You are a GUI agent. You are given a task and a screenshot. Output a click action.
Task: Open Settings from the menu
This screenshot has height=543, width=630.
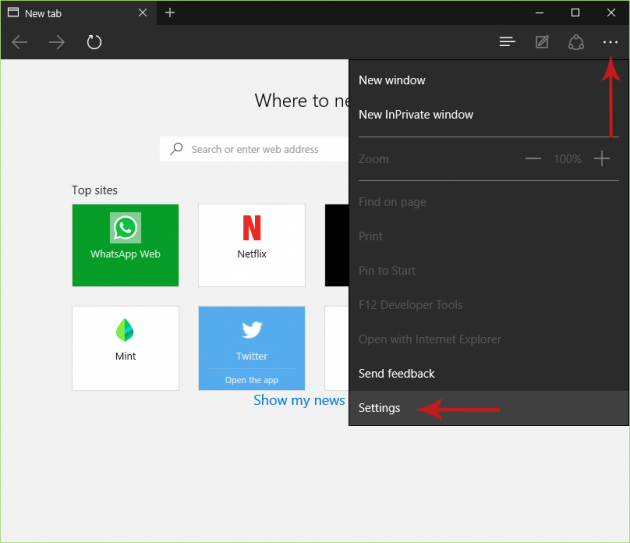coord(380,408)
